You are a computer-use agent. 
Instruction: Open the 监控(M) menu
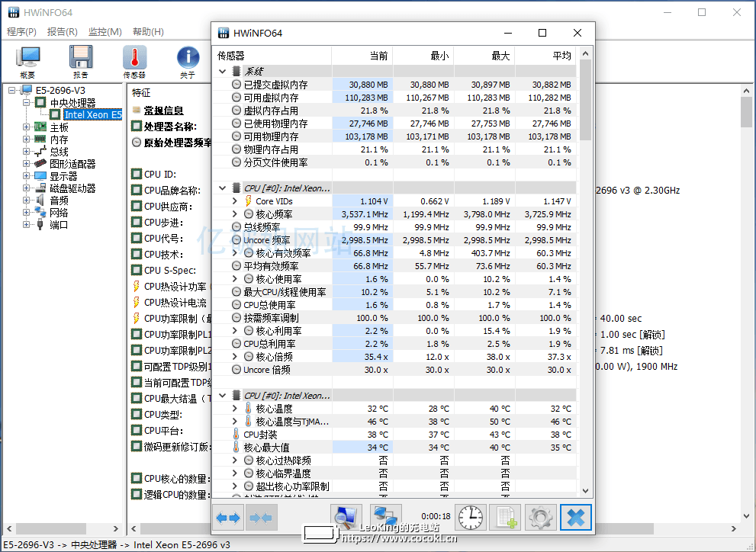coord(105,32)
